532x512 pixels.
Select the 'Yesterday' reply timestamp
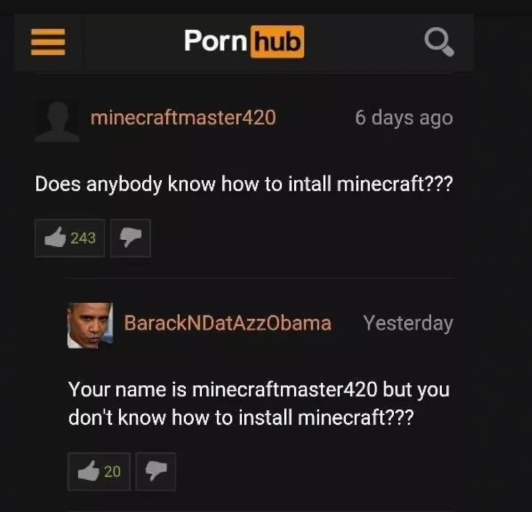click(408, 323)
